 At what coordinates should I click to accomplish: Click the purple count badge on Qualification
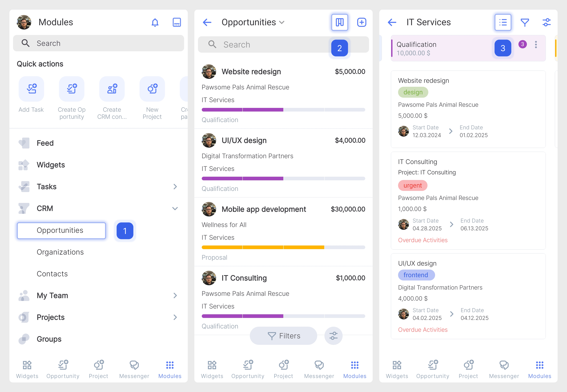click(x=523, y=44)
